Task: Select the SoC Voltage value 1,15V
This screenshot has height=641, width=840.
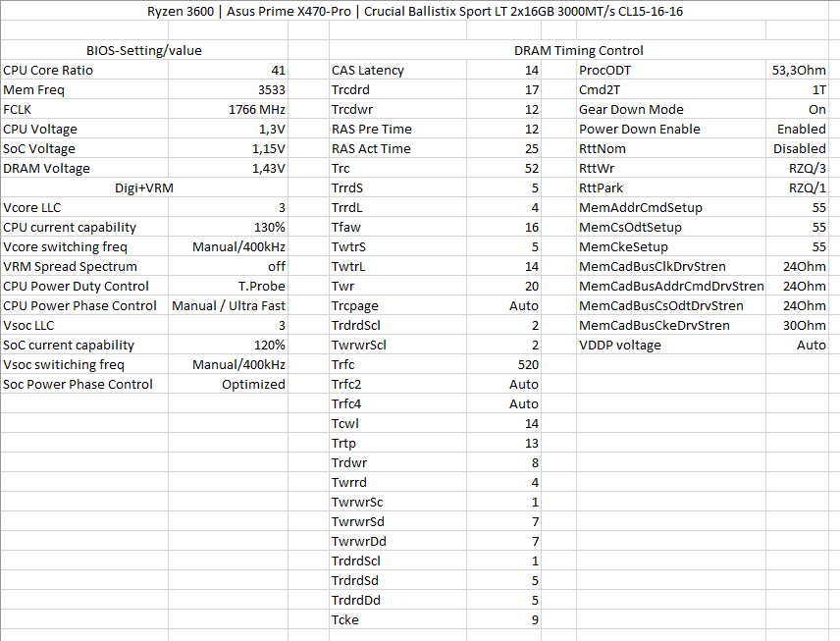Action: (x=229, y=148)
